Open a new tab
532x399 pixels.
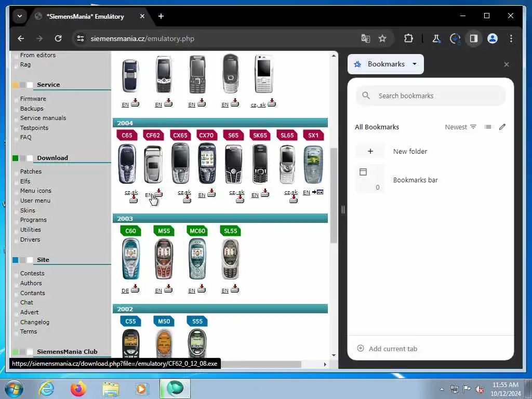coord(161,16)
